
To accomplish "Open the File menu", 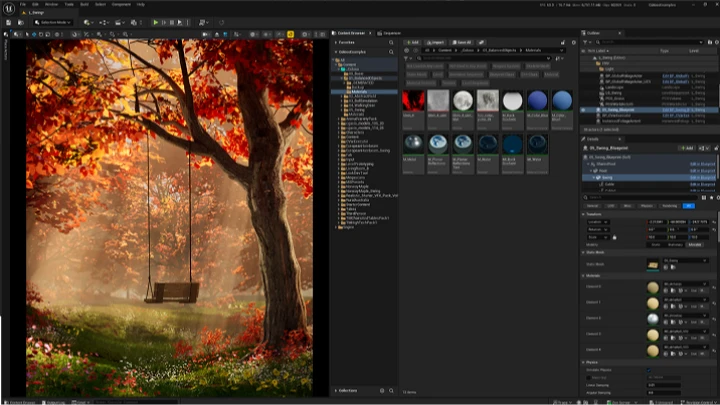I will point(22,4).
